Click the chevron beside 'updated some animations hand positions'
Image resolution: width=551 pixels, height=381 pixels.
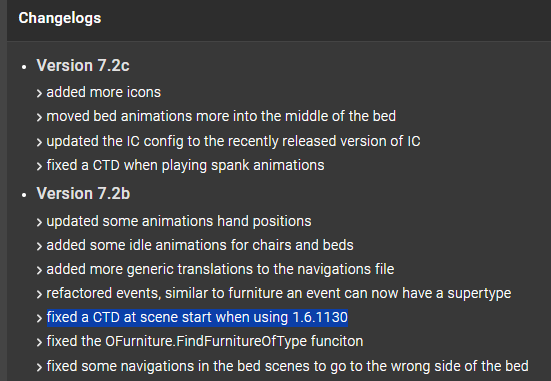(x=39, y=222)
